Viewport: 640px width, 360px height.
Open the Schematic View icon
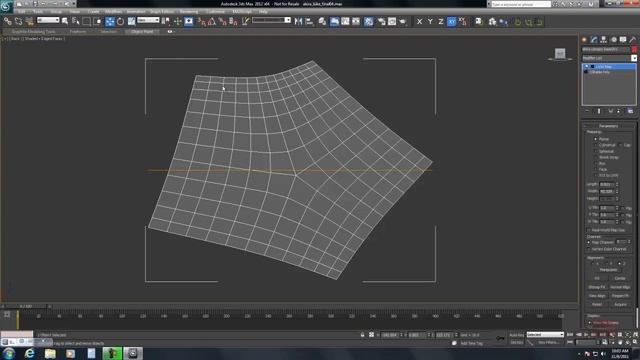(356, 21)
